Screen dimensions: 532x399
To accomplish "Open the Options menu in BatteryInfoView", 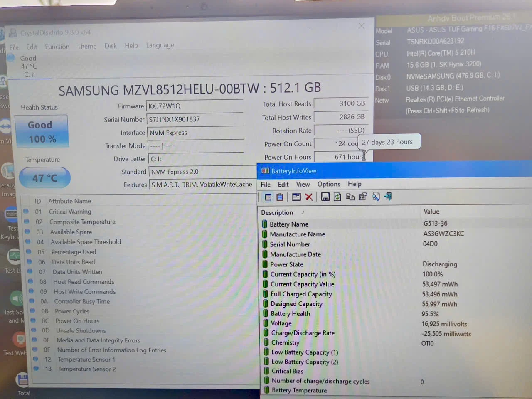I will [x=329, y=184].
